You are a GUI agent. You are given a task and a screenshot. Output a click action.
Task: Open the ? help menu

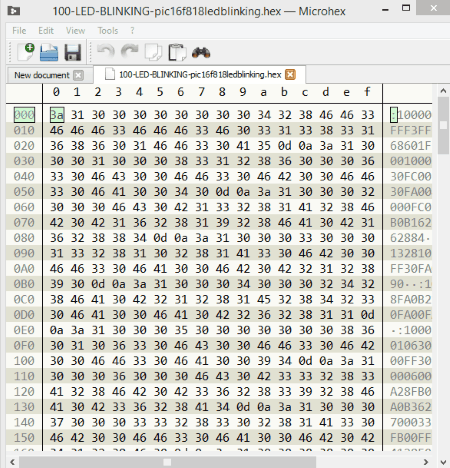[x=132, y=31]
